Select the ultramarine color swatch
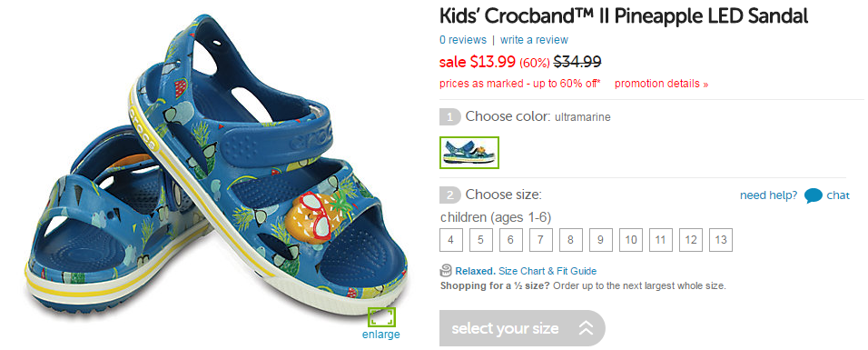 (469, 152)
